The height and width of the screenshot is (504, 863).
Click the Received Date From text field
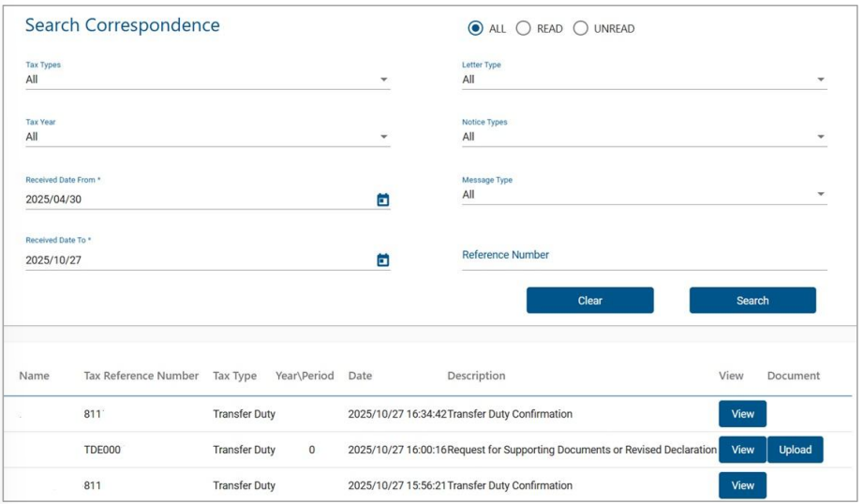(x=187, y=200)
